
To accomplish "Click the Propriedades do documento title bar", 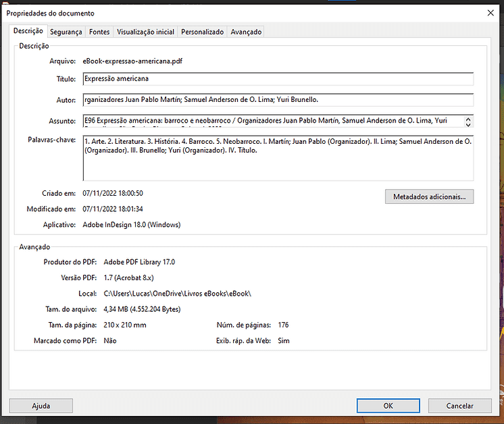I will tap(236, 13).
